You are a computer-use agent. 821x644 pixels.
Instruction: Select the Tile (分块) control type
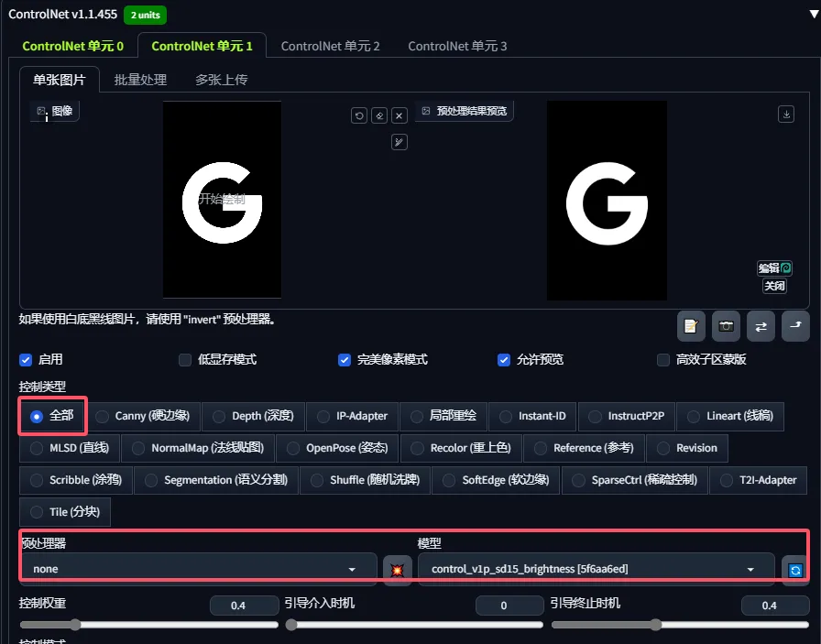(x=65, y=512)
